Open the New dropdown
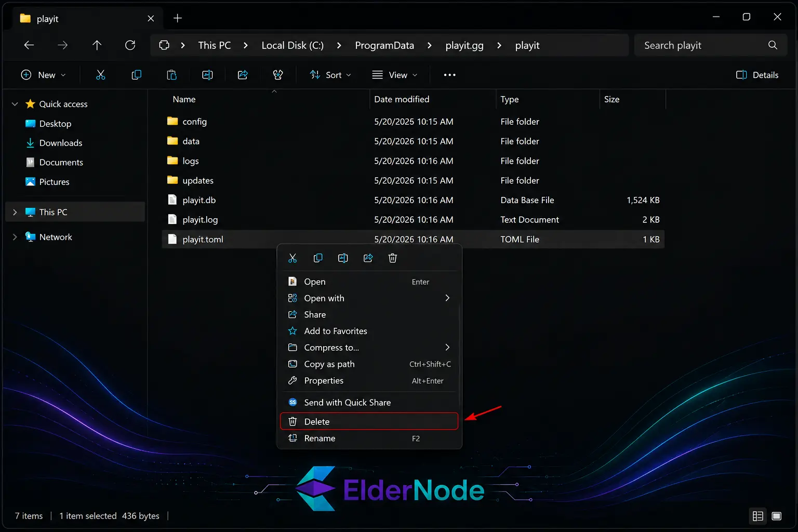Viewport: 798px width, 532px height. pos(44,75)
